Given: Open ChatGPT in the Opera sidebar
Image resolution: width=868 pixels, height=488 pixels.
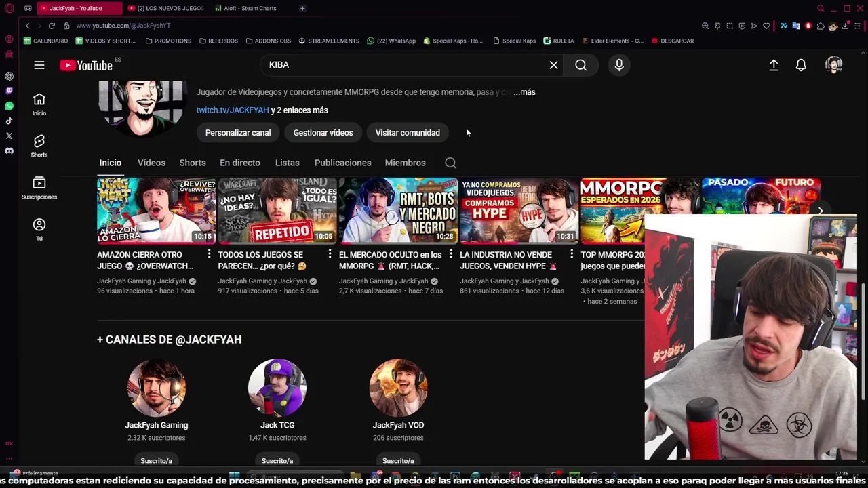Looking at the screenshot, I should pyautogui.click(x=9, y=76).
